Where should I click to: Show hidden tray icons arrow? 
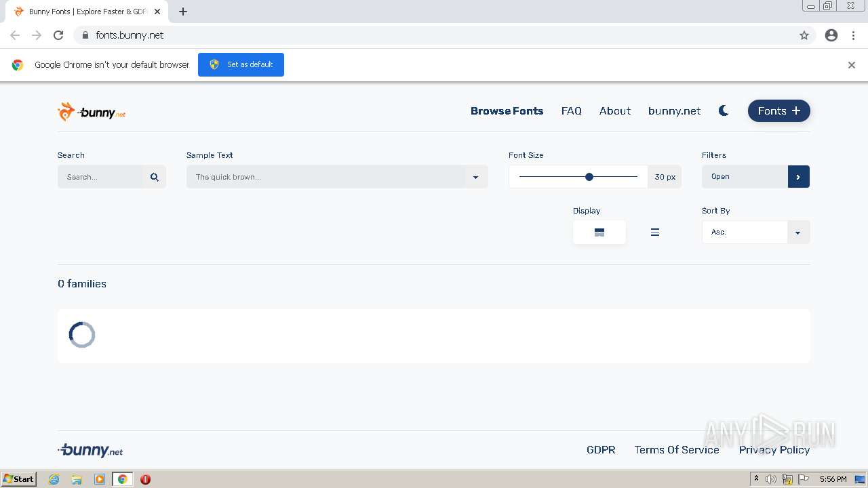coord(756,479)
